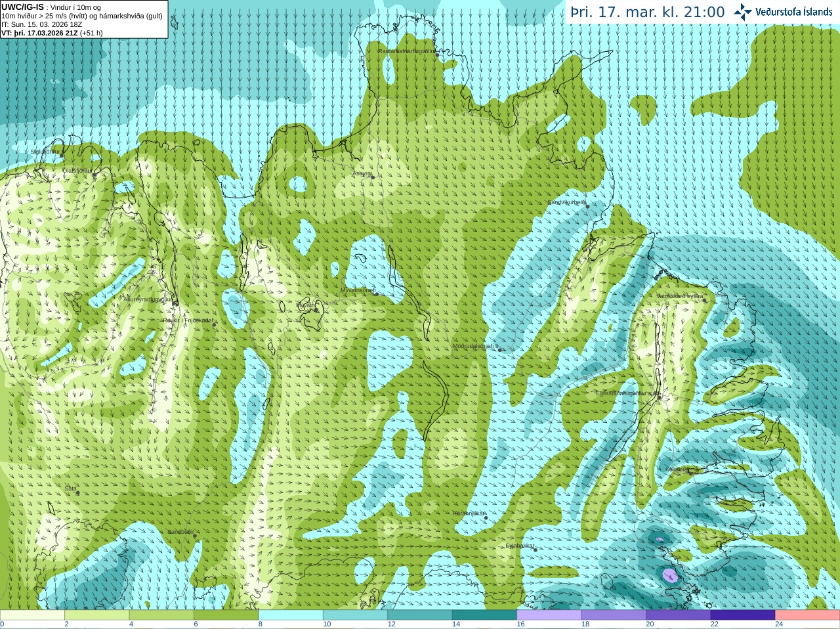
Task: Click the 22–24 m/s dark indigo legend swatch
Action: click(x=744, y=615)
